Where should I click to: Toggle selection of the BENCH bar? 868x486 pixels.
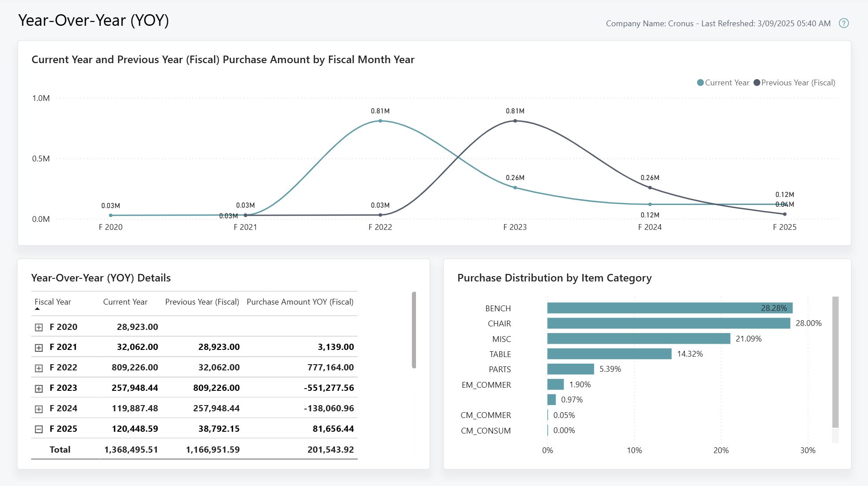pyautogui.click(x=667, y=308)
